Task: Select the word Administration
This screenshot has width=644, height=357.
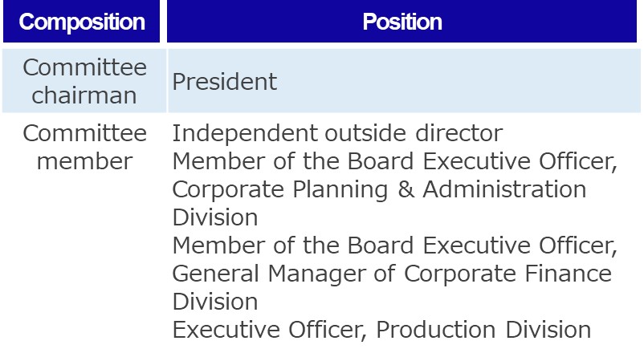Action: pyautogui.click(x=505, y=189)
